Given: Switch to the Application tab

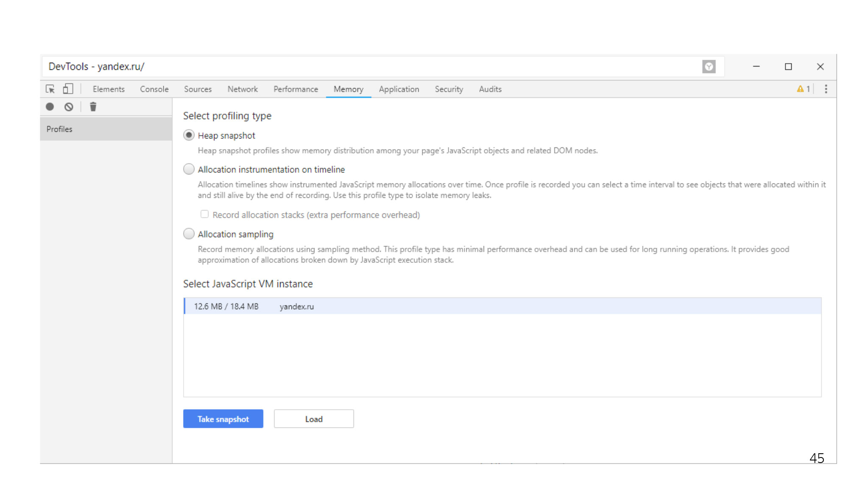Looking at the screenshot, I should 399,89.
